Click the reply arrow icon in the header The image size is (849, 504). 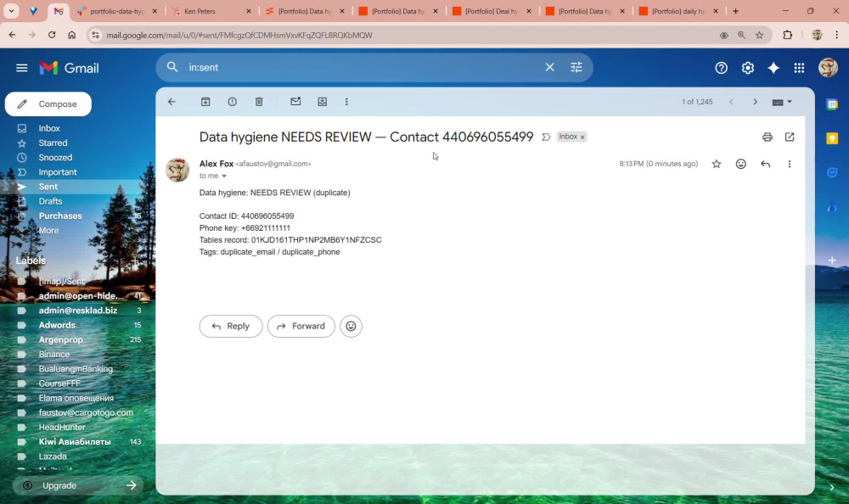[x=765, y=164]
